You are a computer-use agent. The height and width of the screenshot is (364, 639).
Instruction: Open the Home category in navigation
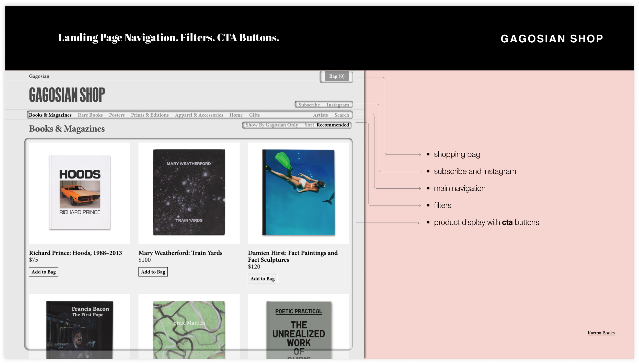(236, 115)
